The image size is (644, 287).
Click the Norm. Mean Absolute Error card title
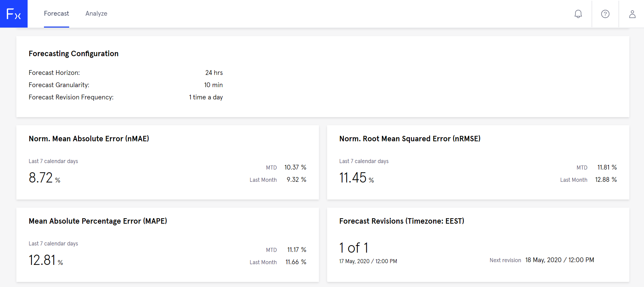(89, 139)
